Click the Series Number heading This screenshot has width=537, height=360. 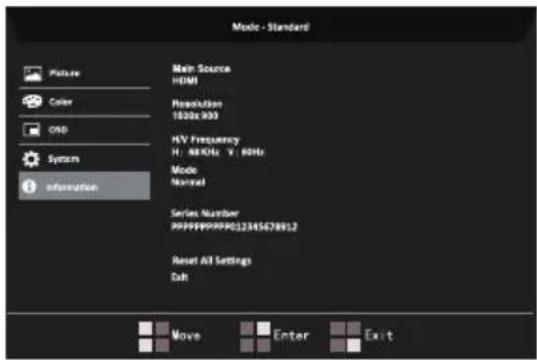point(205,213)
